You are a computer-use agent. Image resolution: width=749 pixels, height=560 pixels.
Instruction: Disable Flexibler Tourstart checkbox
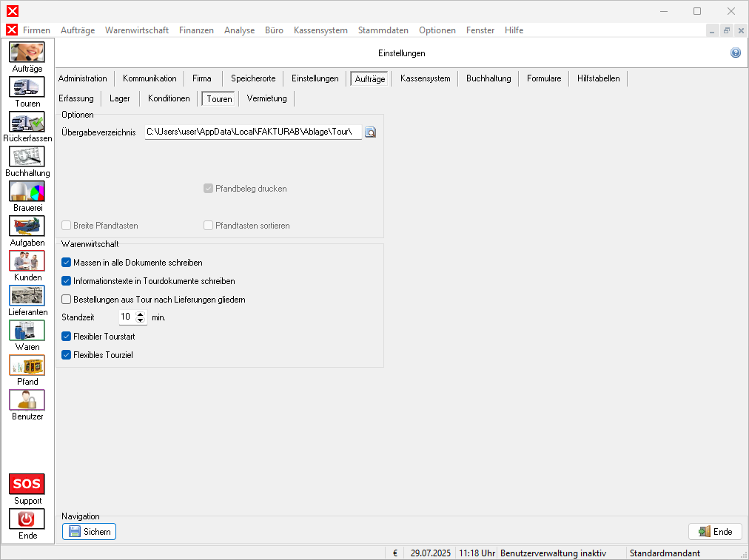coord(67,337)
